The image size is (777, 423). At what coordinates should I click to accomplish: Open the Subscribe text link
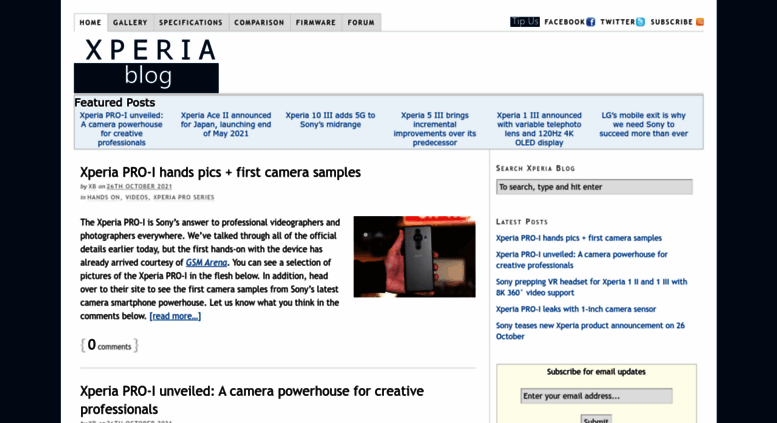tap(672, 22)
